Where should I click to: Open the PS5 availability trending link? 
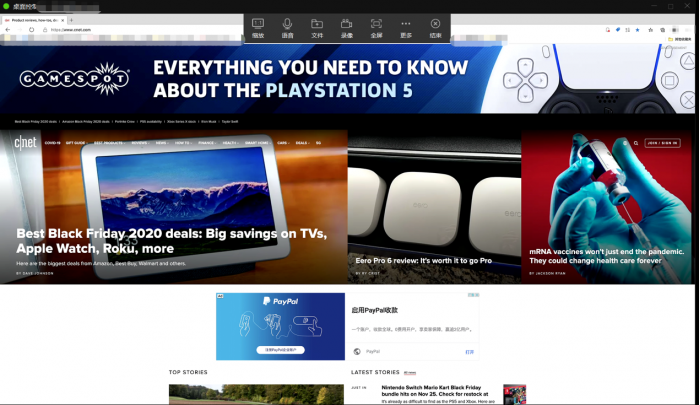(151, 121)
